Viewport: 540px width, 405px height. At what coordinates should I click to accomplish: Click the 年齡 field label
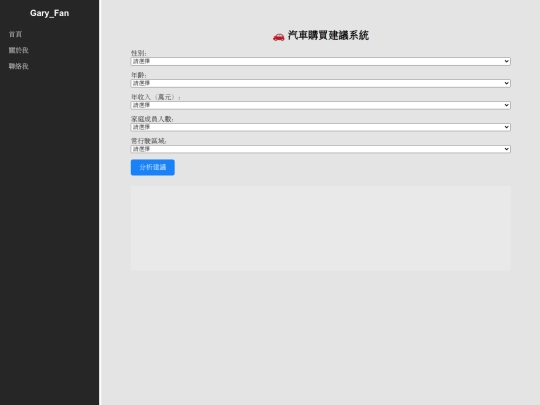(138, 75)
